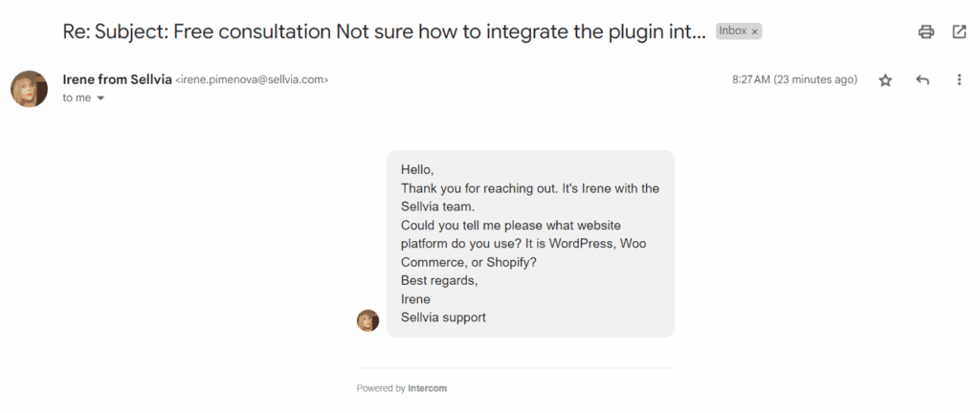This screenshot has width=980, height=413.
Task: Click the Reply arrow icon
Action: coord(922,80)
